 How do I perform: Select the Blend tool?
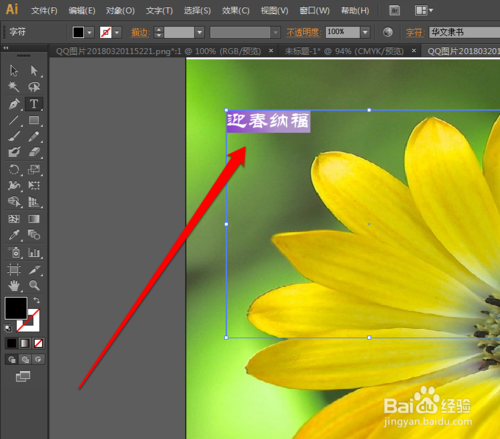pyautogui.click(x=34, y=235)
